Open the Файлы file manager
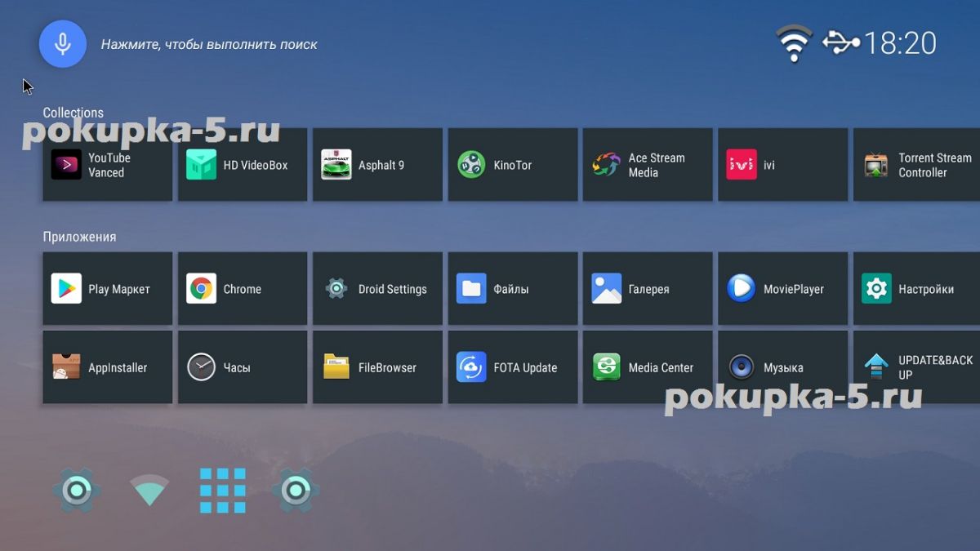 tap(513, 289)
